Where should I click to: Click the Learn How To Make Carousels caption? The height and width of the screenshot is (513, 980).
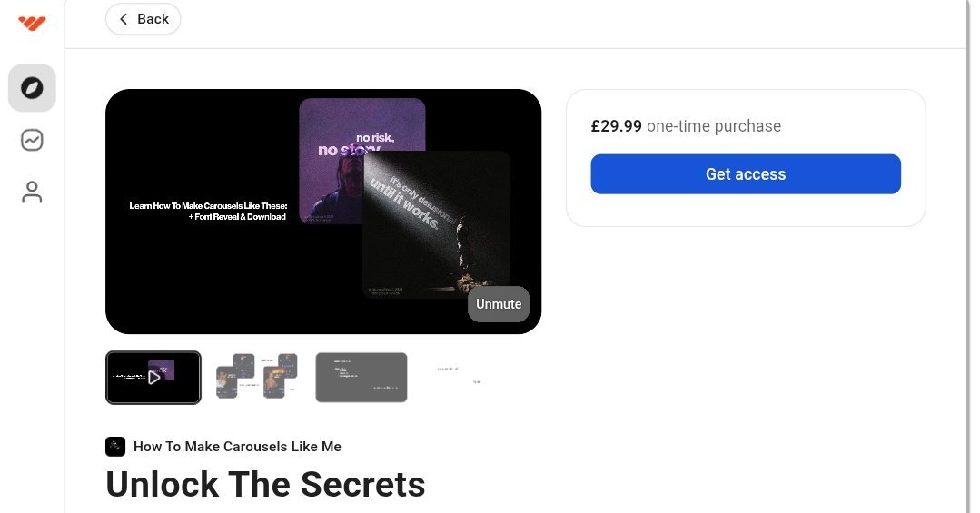(208, 212)
